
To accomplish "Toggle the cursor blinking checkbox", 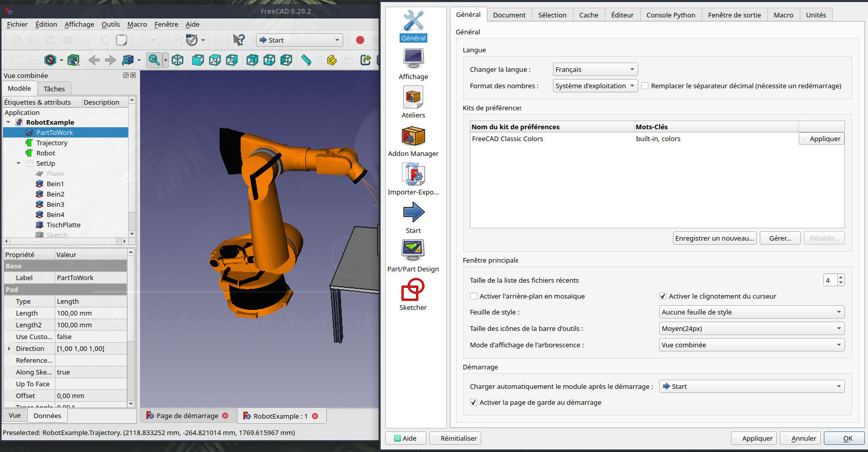I will click(x=663, y=296).
